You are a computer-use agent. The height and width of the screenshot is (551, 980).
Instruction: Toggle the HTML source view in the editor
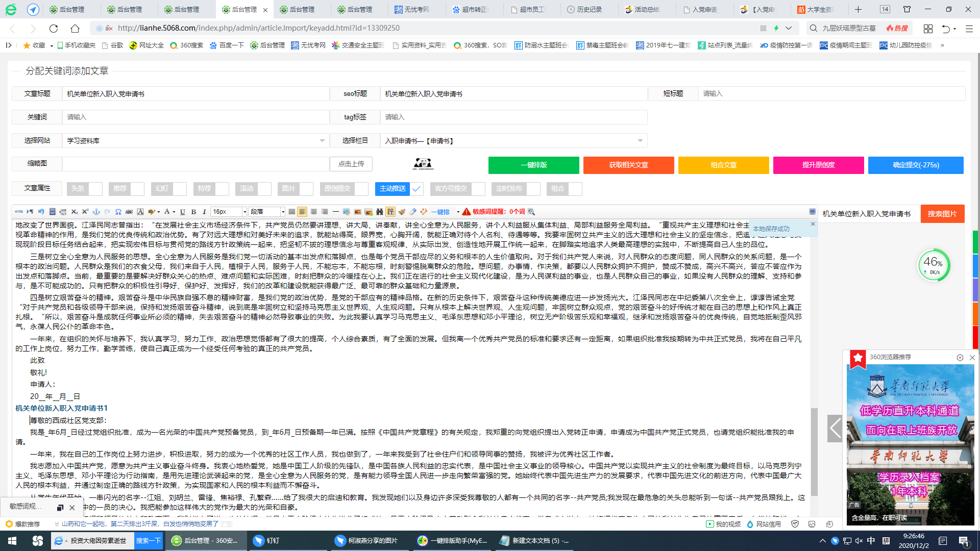[x=18, y=211]
